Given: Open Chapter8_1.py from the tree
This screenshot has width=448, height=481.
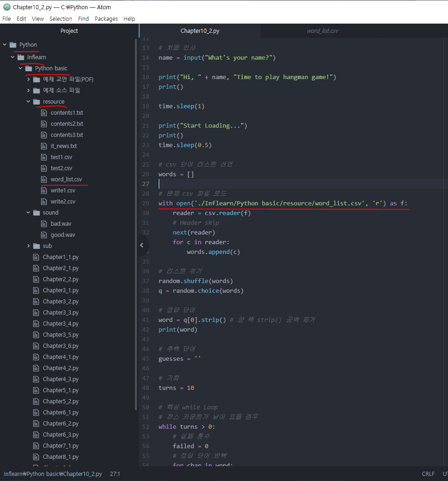Looking at the screenshot, I should (61, 457).
